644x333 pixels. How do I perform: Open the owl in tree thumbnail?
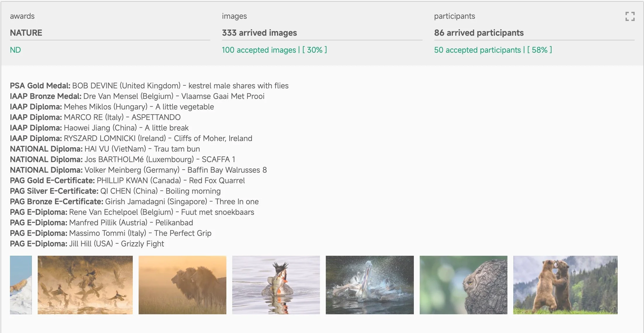pos(463,285)
